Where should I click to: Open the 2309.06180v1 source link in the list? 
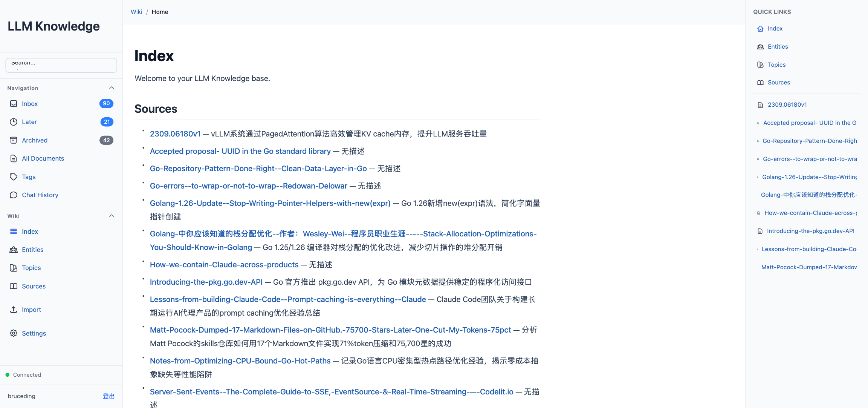[x=175, y=134]
